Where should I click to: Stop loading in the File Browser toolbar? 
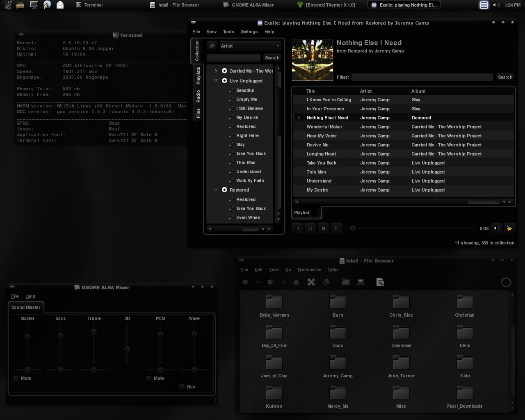tap(311, 282)
